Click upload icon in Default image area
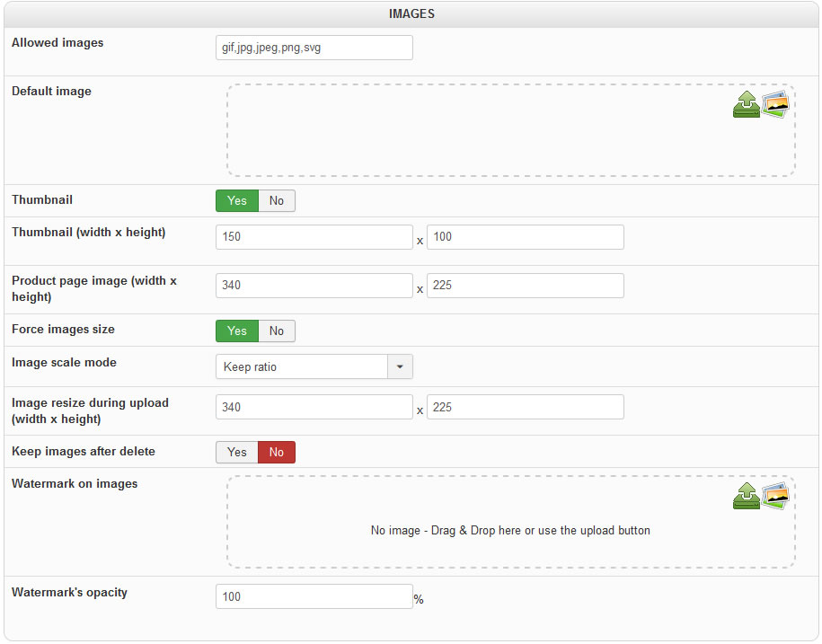The image size is (822, 644). tap(747, 106)
